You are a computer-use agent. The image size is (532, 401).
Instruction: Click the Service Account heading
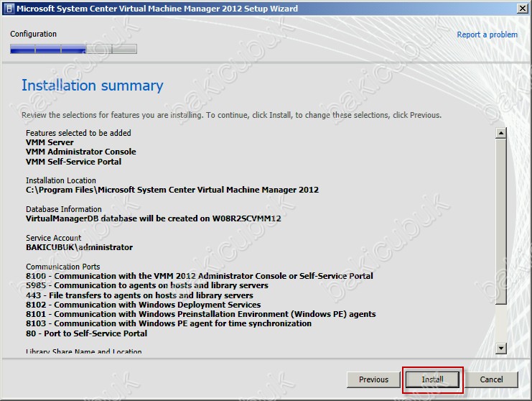point(53,238)
